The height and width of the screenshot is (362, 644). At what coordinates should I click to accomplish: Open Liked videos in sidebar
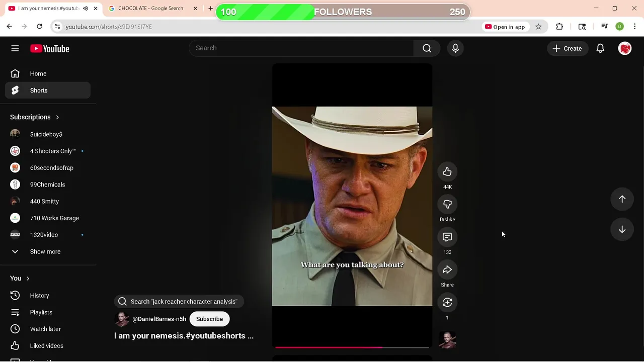click(48, 346)
